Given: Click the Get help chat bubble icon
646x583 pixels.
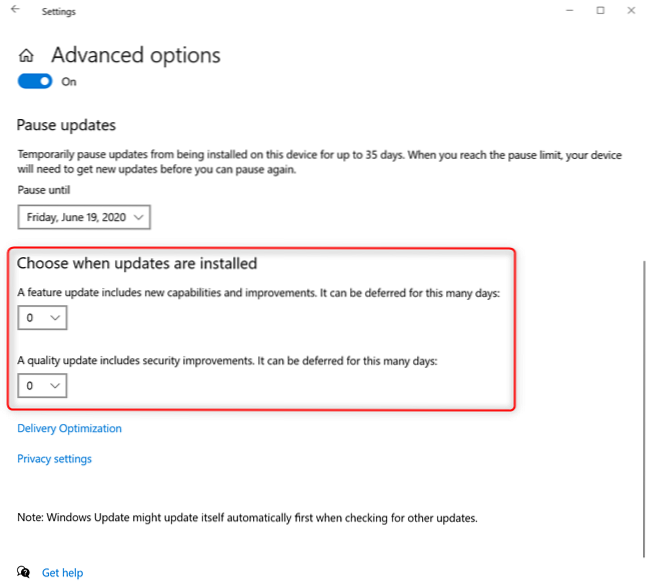Looking at the screenshot, I should [24, 572].
